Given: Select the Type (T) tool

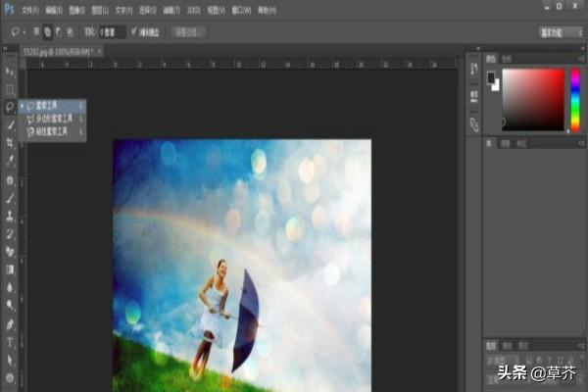Looking at the screenshot, I should 10,342.
